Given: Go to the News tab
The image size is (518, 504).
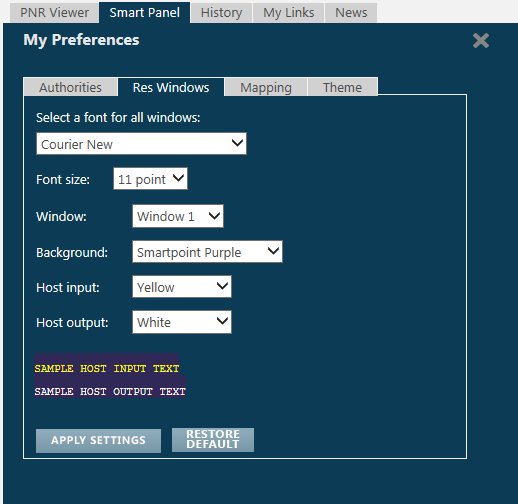Looking at the screenshot, I should [x=351, y=13].
